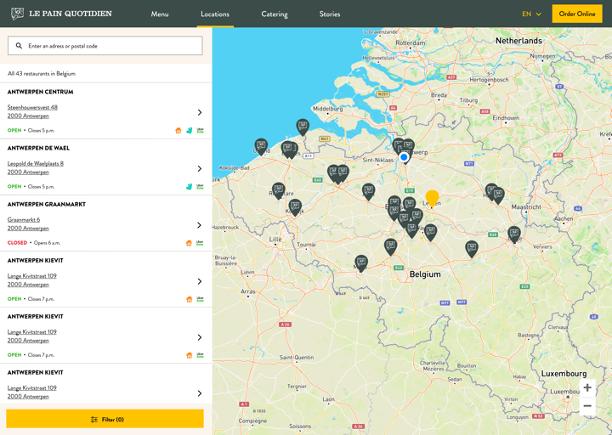612x435 pixels.
Task: Select the restaurant pin near Kortrijk
Action: pyautogui.click(x=295, y=207)
